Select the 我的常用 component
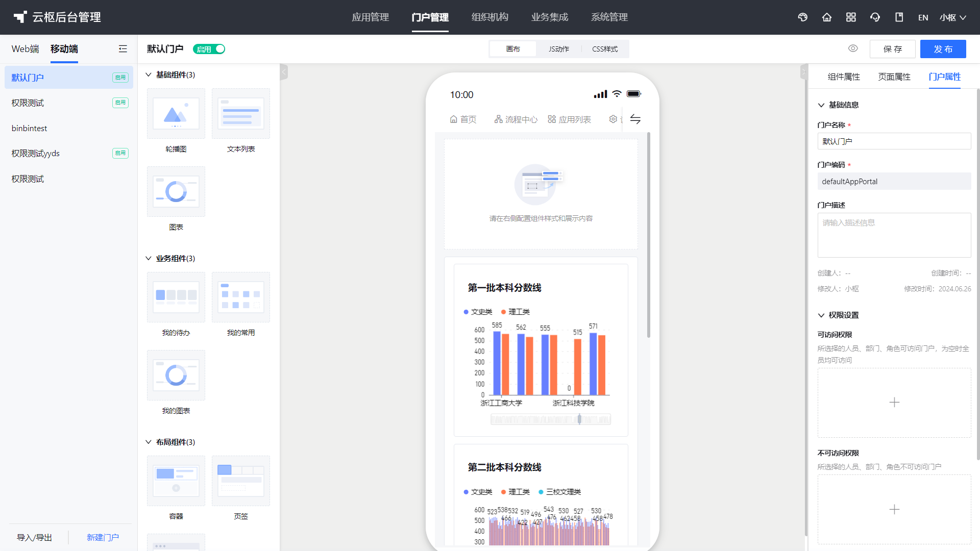Viewport: 980px width, 551px height. (x=241, y=297)
